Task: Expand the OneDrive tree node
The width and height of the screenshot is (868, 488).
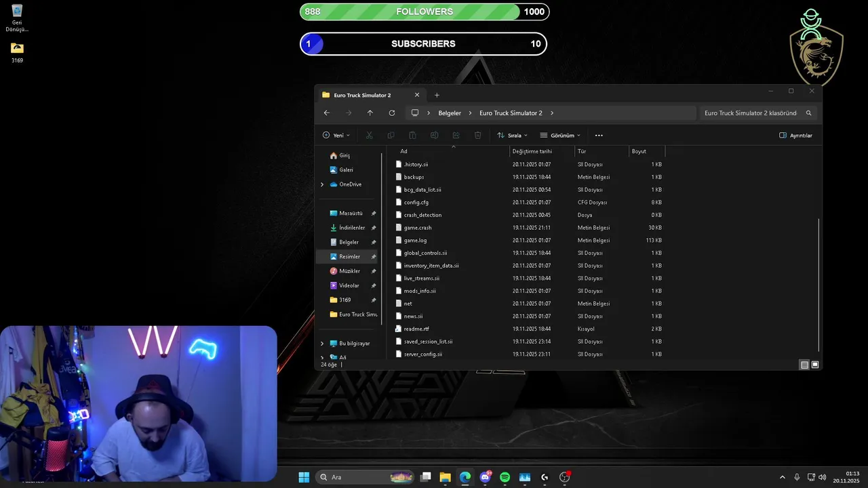Action: (x=322, y=184)
